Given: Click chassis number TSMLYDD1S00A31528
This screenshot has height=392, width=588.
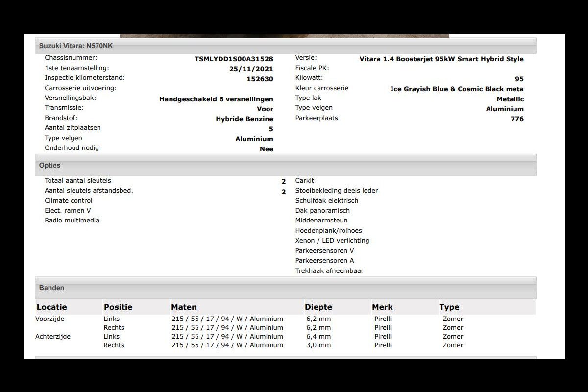Looking at the screenshot, I should tap(234, 59).
